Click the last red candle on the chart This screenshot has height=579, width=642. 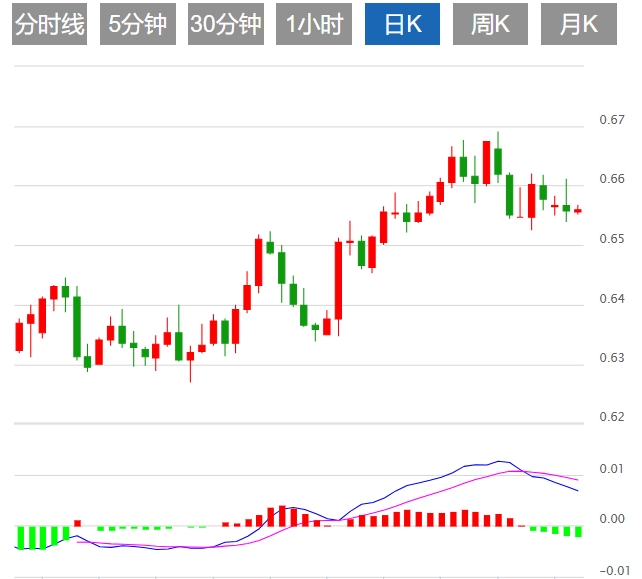click(x=578, y=210)
